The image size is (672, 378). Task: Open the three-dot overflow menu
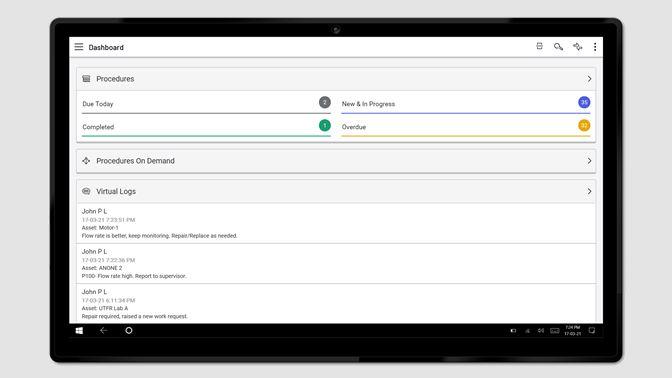[x=595, y=47]
